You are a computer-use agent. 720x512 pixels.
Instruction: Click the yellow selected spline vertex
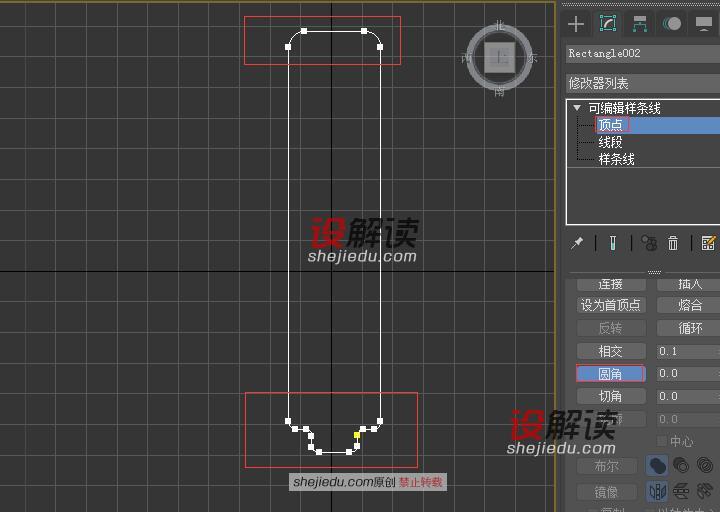pos(357,435)
